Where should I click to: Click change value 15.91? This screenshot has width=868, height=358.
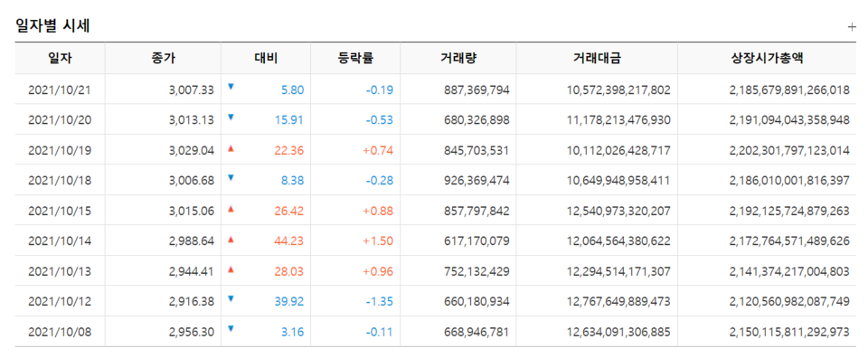coord(289,120)
